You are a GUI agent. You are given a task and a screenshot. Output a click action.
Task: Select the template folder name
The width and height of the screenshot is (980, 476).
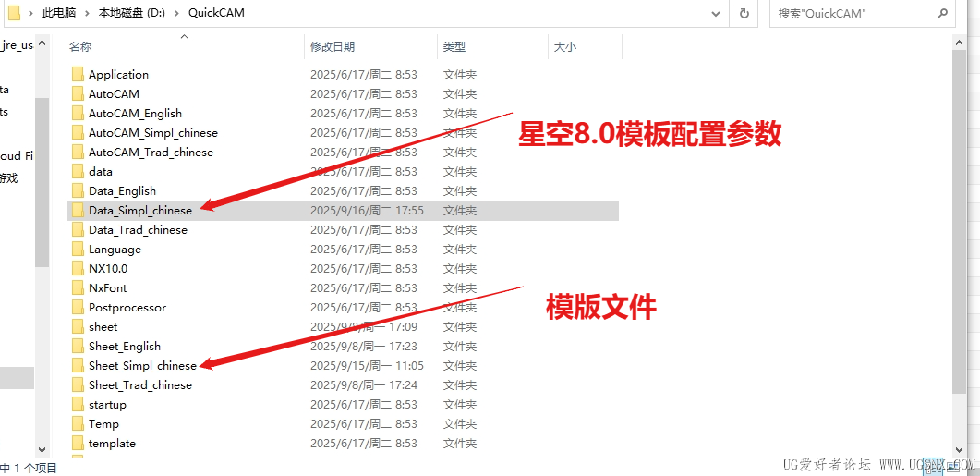(112, 443)
